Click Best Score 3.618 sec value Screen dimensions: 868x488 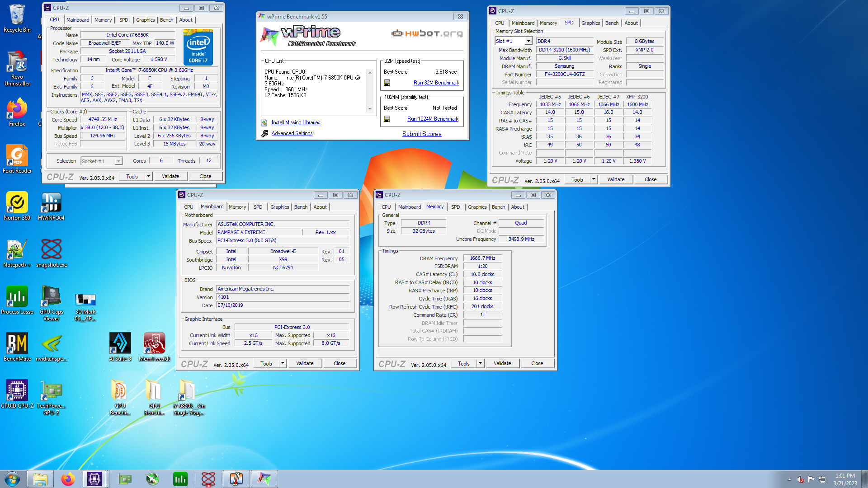pyautogui.click(x=446, y=72)
